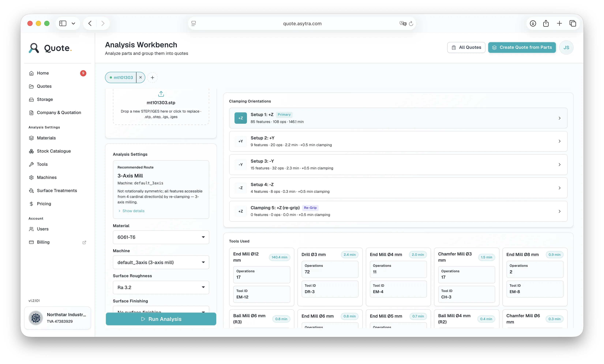Click the Quote logo magnifier icon

[x=34, y=48]
